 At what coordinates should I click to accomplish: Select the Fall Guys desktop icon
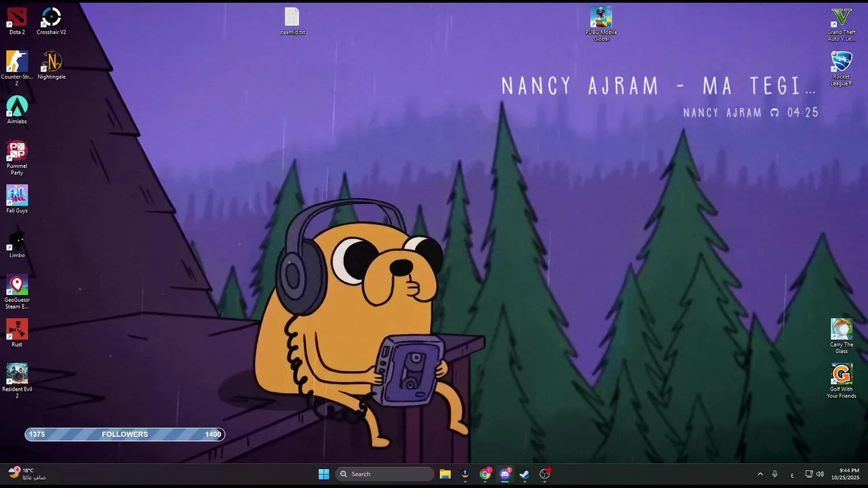tap(17, 199)
